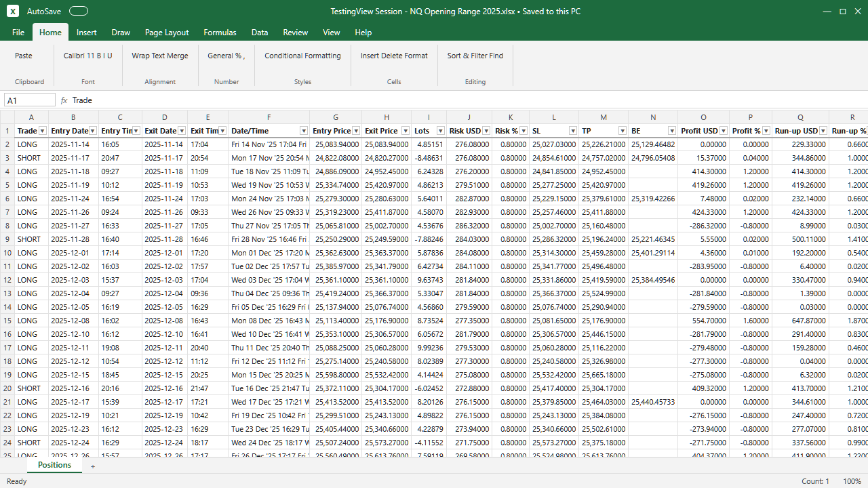The height and width of the screenshot is (488, 868).
Task: Open the Help tab
Action: click(x=363, y=33)
